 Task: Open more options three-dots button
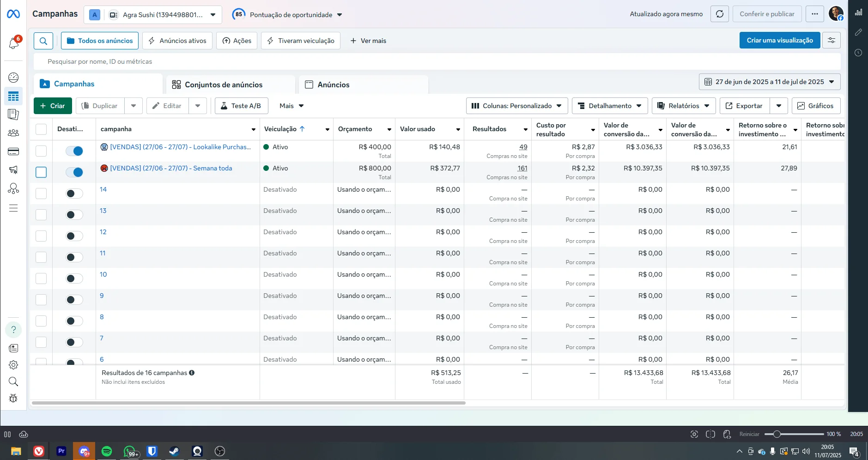click(814, 14)
